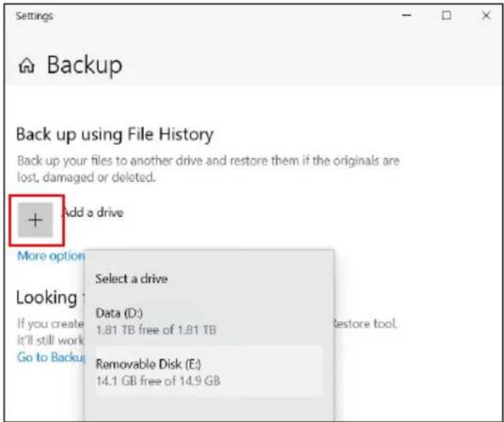Viewport: 504px width, 422px height.
Task: Maximize the Settings window
Action: point(446,16)
